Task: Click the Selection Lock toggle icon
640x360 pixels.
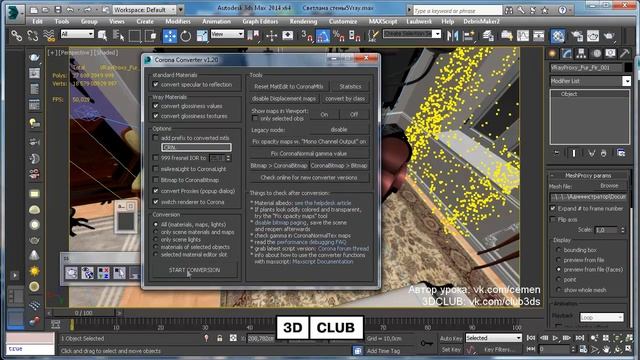Action: point(220,338)
